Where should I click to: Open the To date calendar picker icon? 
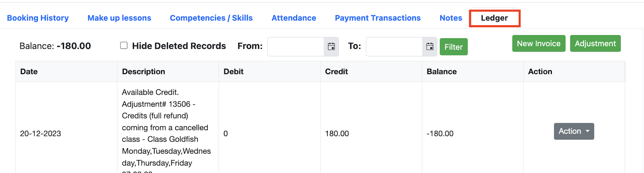(430, 47)
